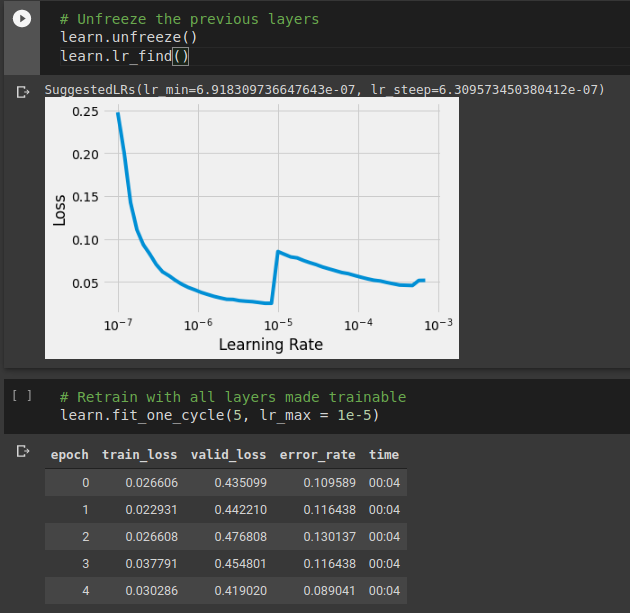Run the learn.lr_find() code cell
Image resolution: width=630 pixels, height=613 pixels.
[x=22, y=19]
